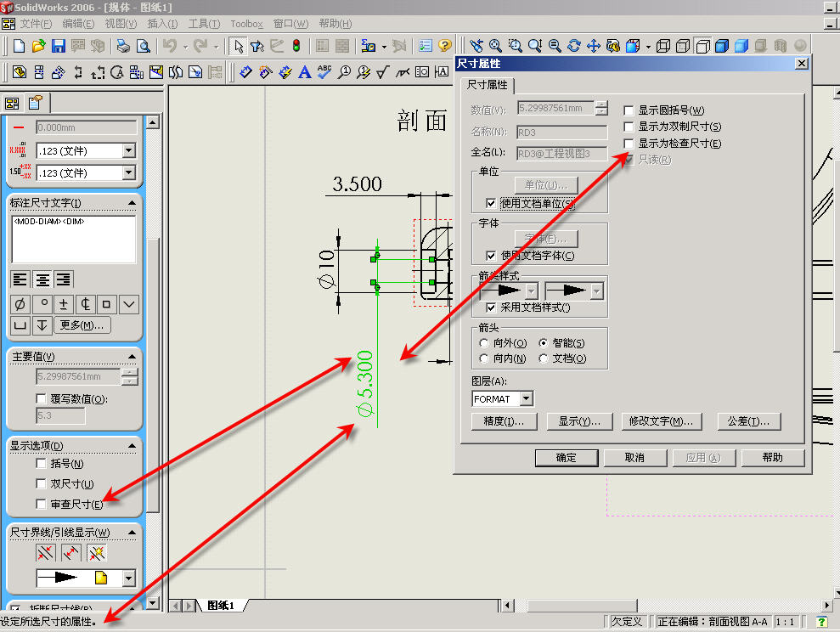Open the Toolbox menu
Viewport: 840px width, 632px height.
(x=246, y=24)
